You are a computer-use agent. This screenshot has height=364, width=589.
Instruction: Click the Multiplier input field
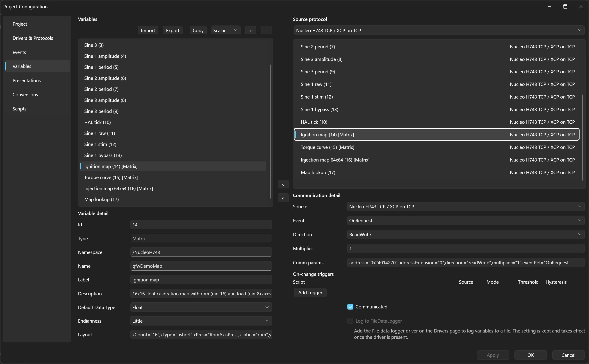466,248
